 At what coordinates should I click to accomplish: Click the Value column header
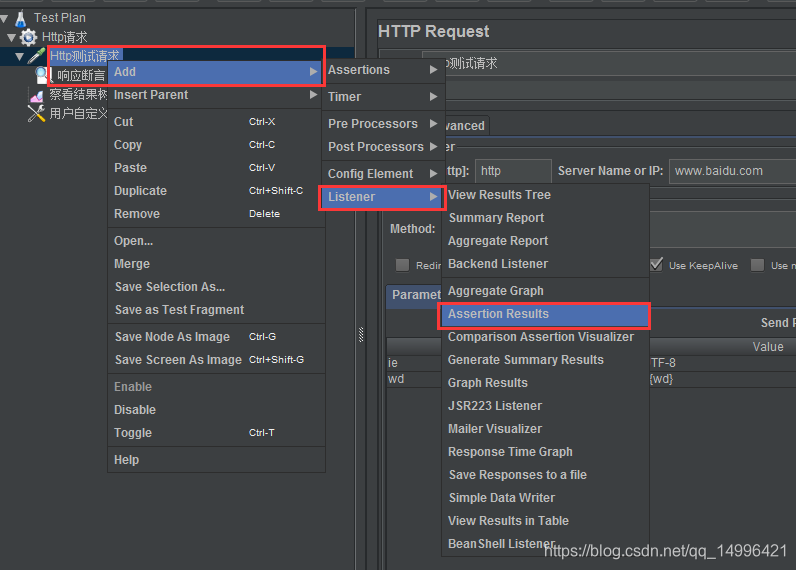(x=723, y=347)
